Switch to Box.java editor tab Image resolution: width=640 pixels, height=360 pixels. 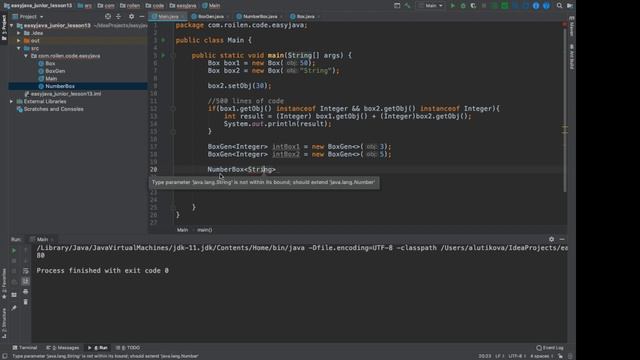coord(304,16)
